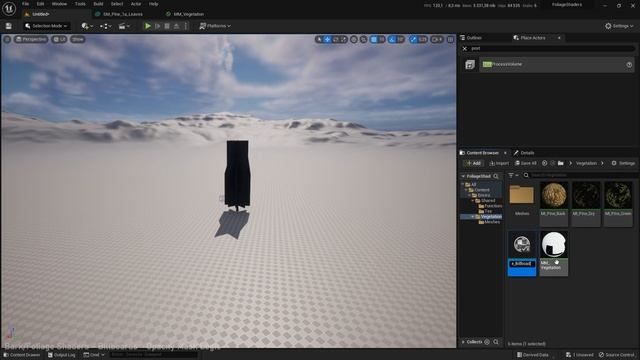Viewport: 640px width, 360px height.
Task: Open the play options three-dot menu
Action: (x=186, y=26)
